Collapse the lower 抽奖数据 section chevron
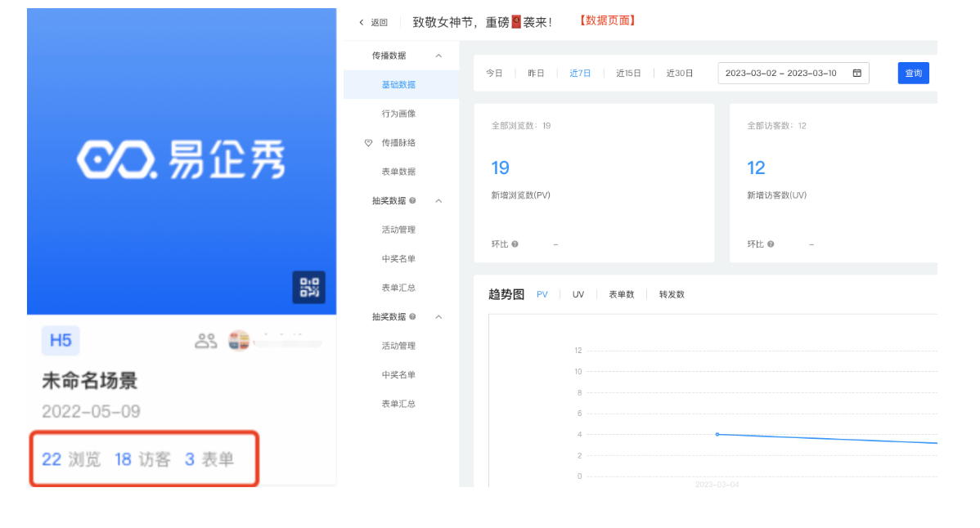The width and height of the screenshot is (980, 528). 438,317
